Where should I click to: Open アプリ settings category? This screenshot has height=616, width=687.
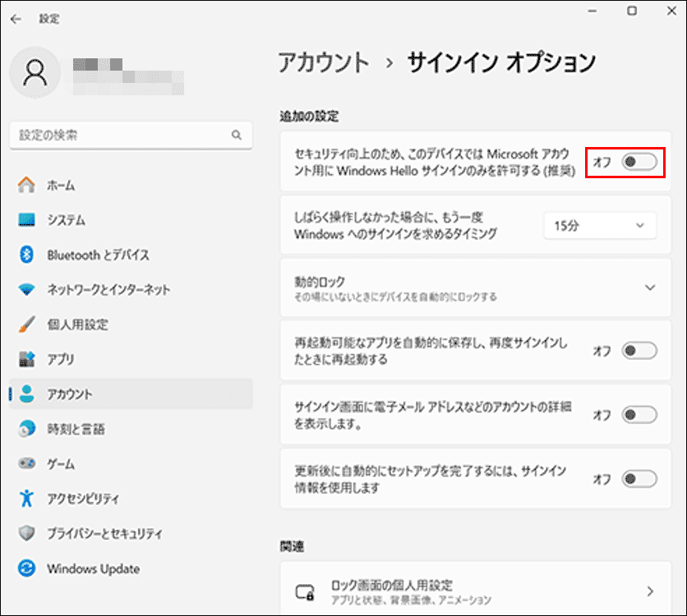tap(131, 360)
